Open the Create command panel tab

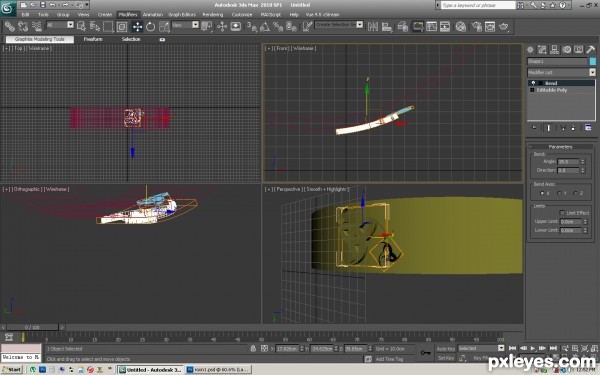530,49
